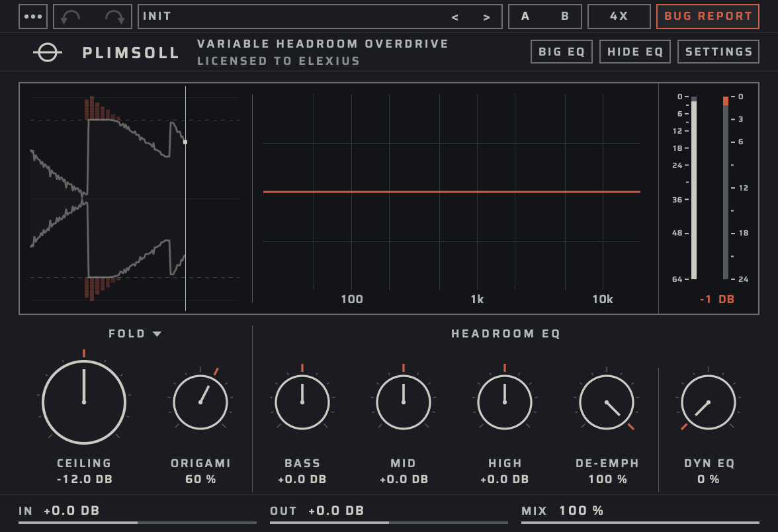Click the Origami knob
The image size is (778, 532).
coord(200,402)
